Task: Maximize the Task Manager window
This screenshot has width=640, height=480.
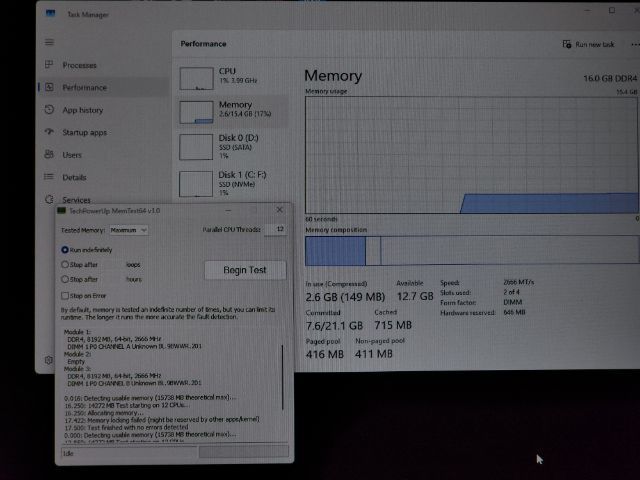Action: pyautogui.click(x=611, y=11)
